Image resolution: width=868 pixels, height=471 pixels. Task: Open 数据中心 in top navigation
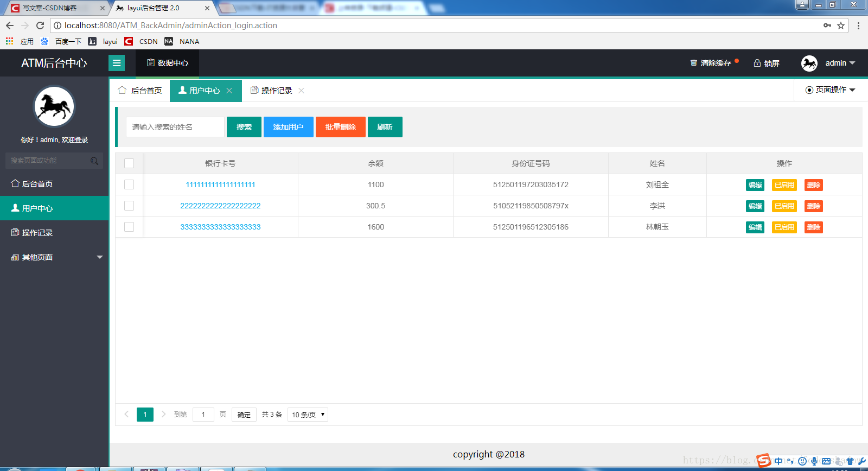pyautogui.click(x=168, y=63)
